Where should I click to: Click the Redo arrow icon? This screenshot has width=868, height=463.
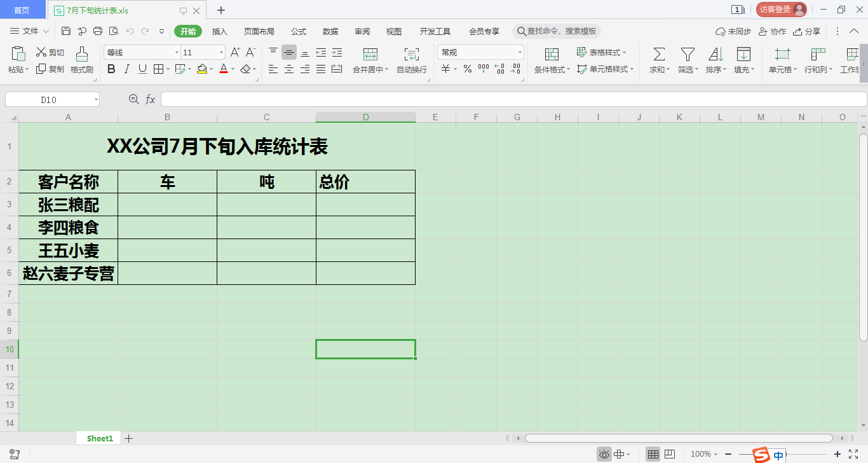(146, 31)
